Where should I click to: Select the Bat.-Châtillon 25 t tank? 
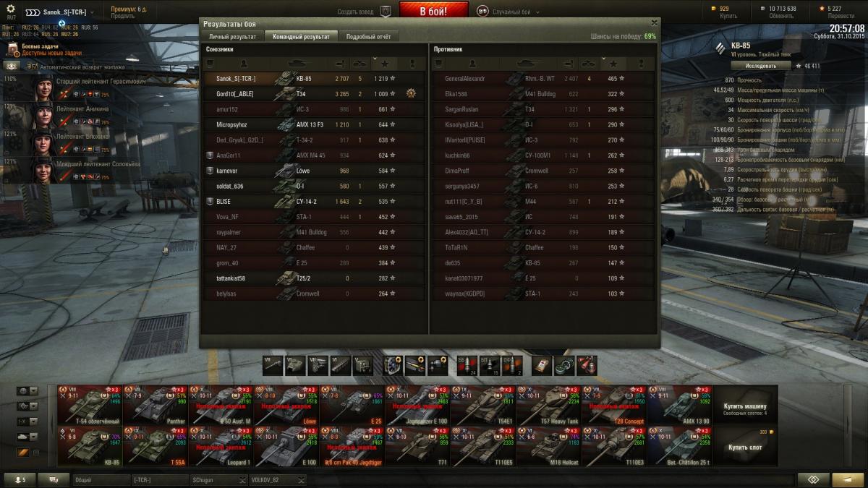(680, 445)
